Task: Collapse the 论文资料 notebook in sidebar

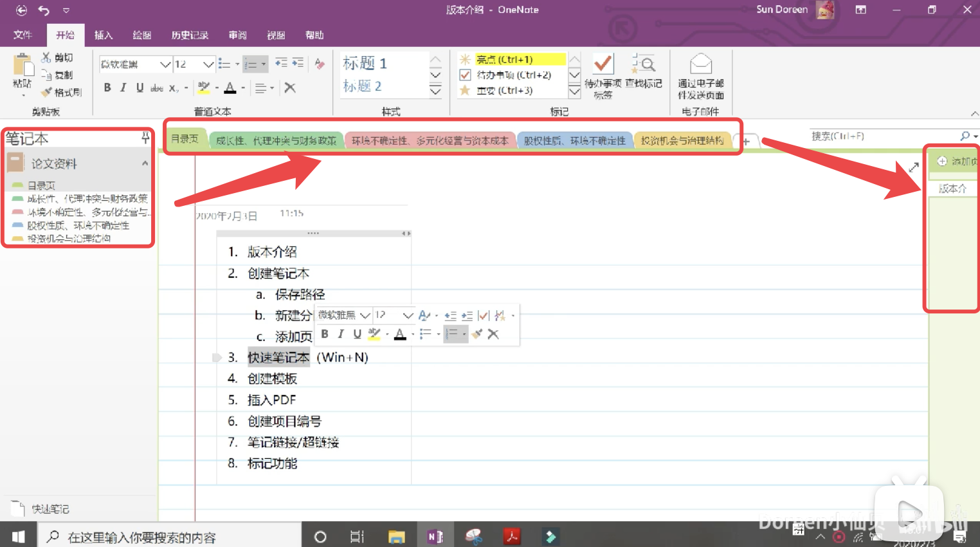Action: 145,163
